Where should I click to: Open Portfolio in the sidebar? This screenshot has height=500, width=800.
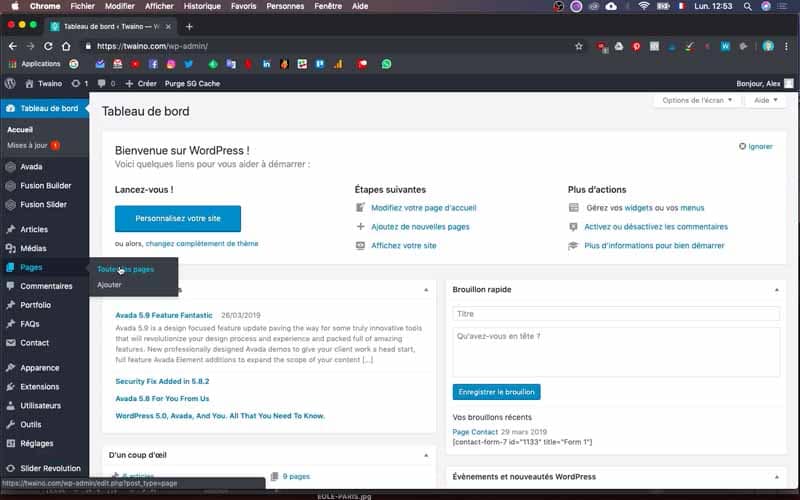(x=44, y=305)
